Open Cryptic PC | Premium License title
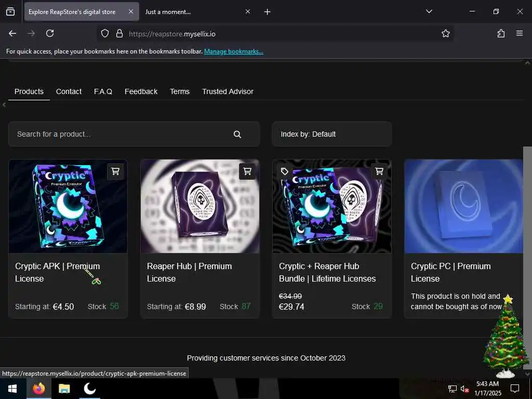This screenshot has width=532, height=399. pyautogui.click(x=450, y=272)
